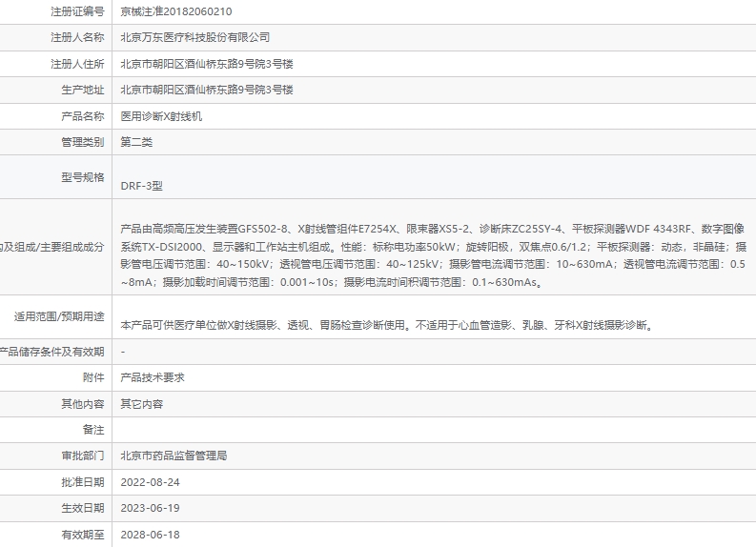Click the 型号规格 row label
This screenshot has width=756, height=547.
pos(83,177)
